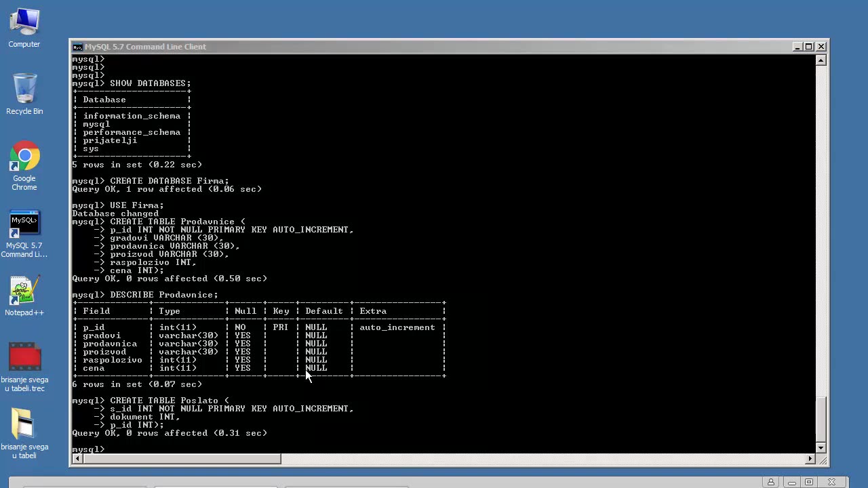Click the MySQL 5.7 Command Line Client title bar

coord(434,47)
